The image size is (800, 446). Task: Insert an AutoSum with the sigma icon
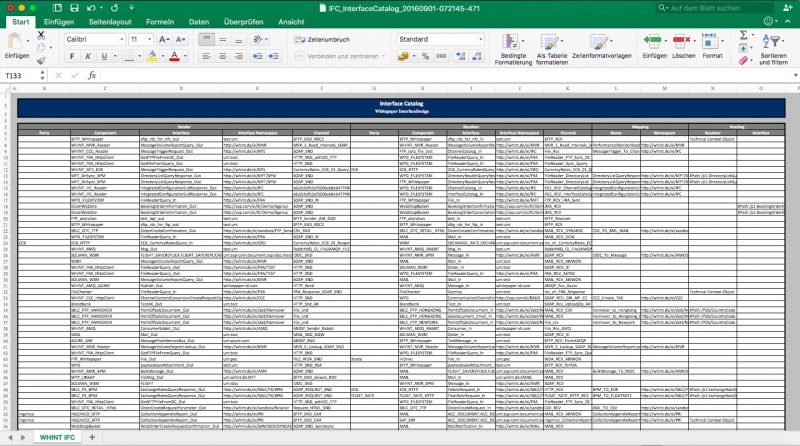click(x=743, y=35)
